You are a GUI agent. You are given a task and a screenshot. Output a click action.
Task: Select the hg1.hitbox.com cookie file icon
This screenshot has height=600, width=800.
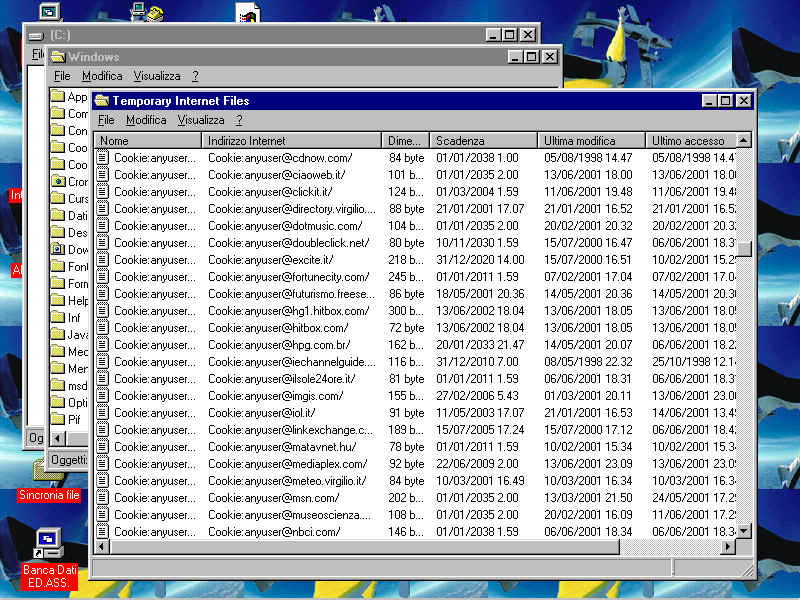[103, 311]
